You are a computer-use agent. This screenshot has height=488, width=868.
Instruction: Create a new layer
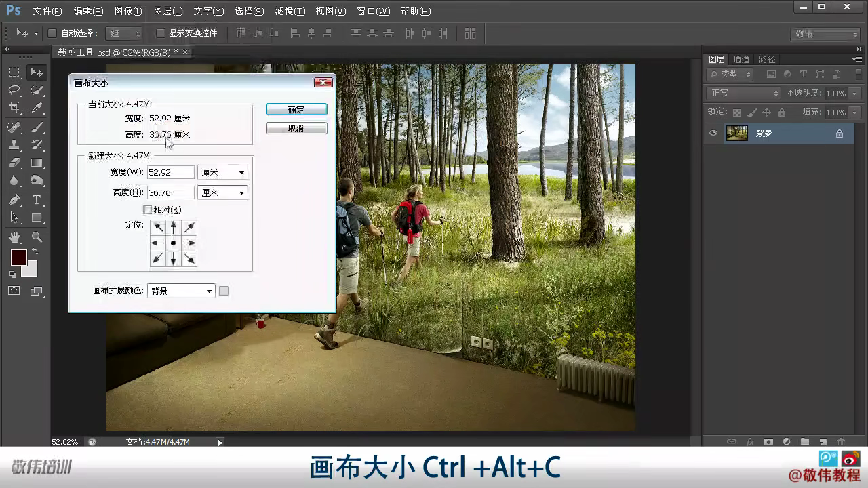pyautogui.click(x=823, y=442)
